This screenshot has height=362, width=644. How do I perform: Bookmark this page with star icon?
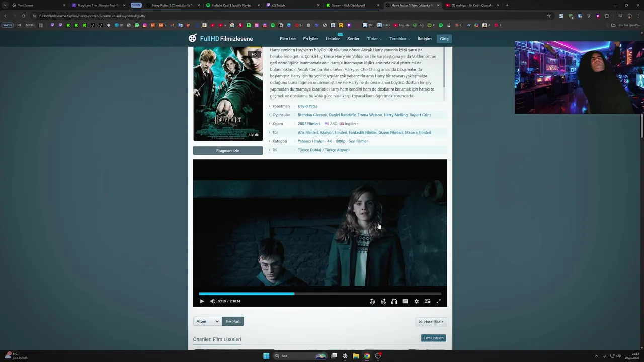tap(548, 16)
